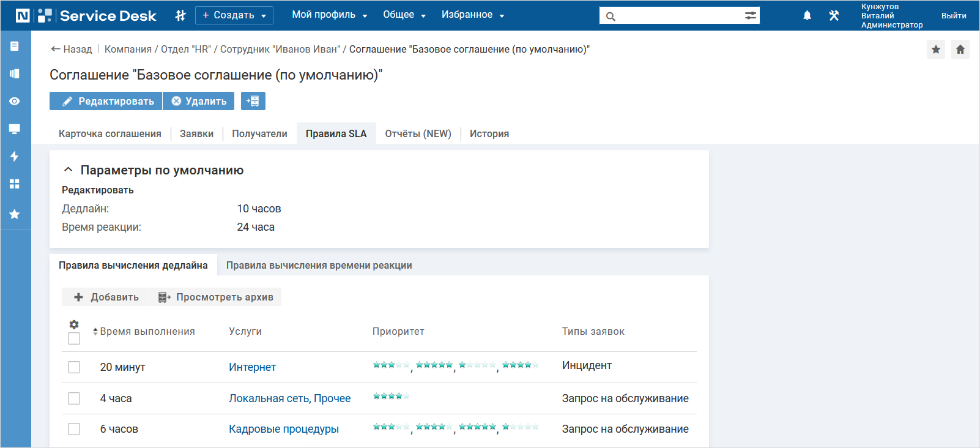980x448 pixels.
Task: Click Добавить to add a rule
Action: click(x=105, y=297)
